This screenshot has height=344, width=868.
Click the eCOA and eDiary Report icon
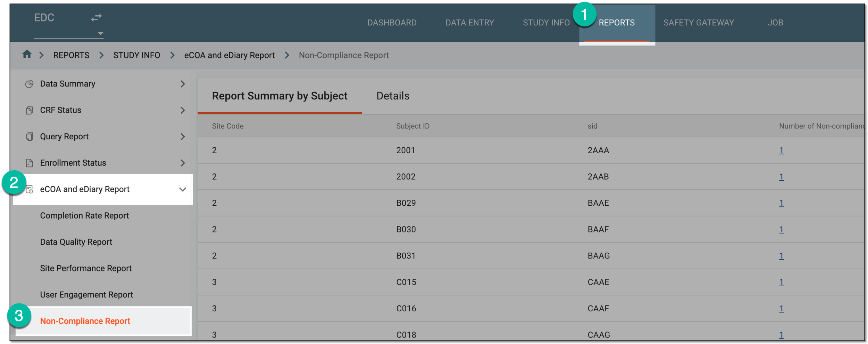[29, 189]
